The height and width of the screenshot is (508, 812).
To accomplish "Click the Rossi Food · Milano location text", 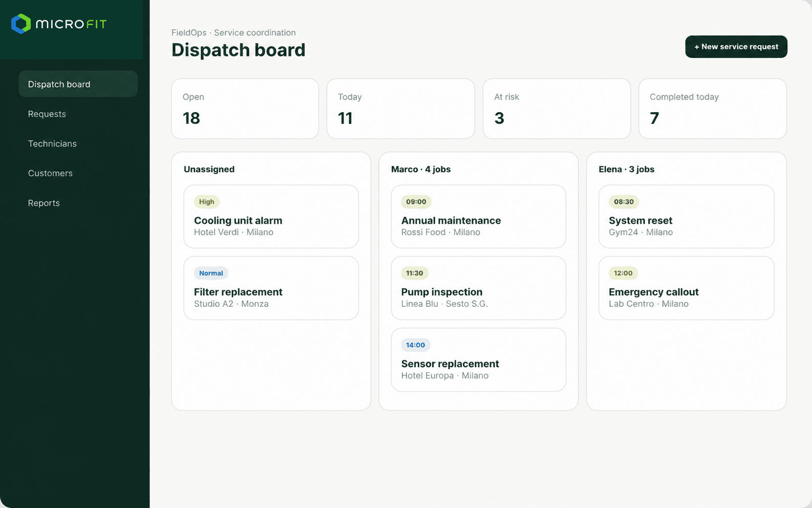I will 441,232.
